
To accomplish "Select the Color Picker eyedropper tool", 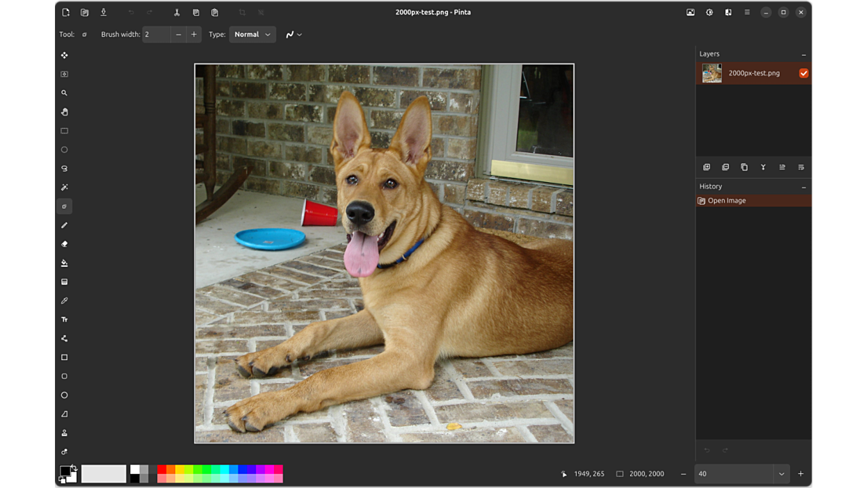I will (x=65, y=301).
